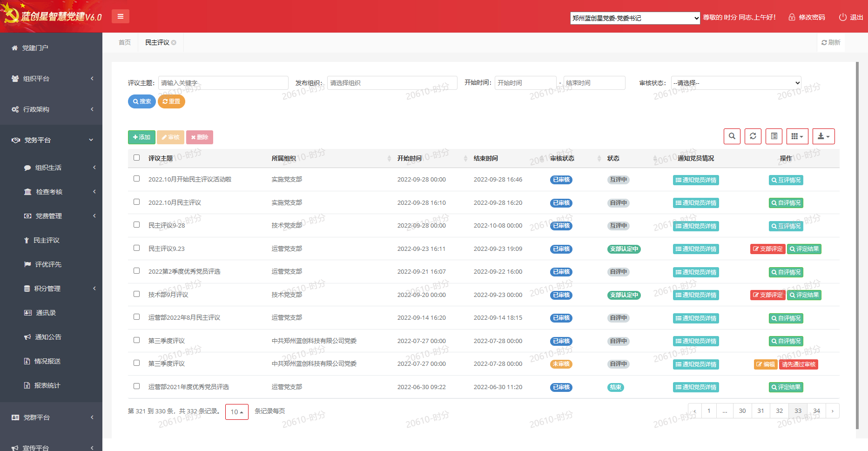The height and width of the screenshot is (451, 868).
Task: Select the 民主评议 tab
Action: [x=157, y=42]
